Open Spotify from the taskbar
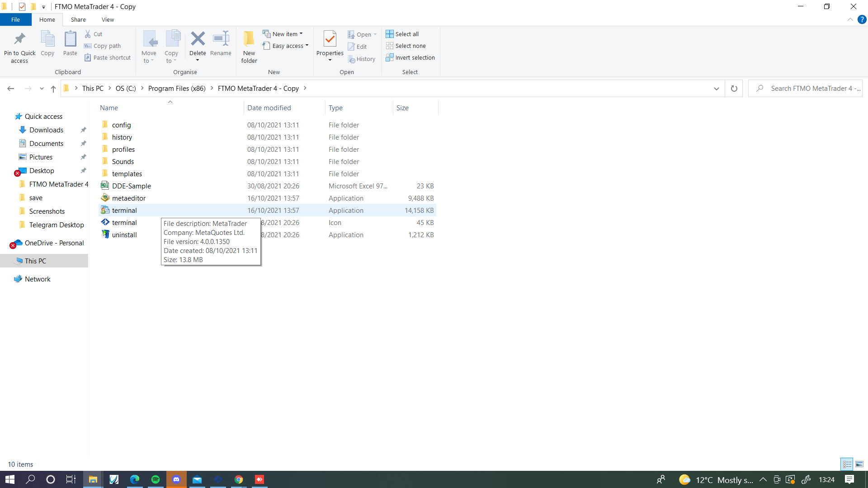The image size is (868, 488). click(156, 479)
